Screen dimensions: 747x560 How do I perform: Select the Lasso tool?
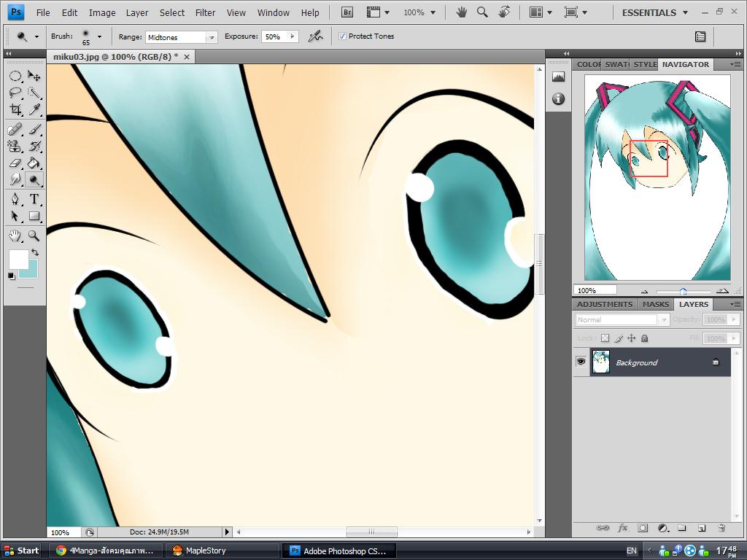pos(15,93)
